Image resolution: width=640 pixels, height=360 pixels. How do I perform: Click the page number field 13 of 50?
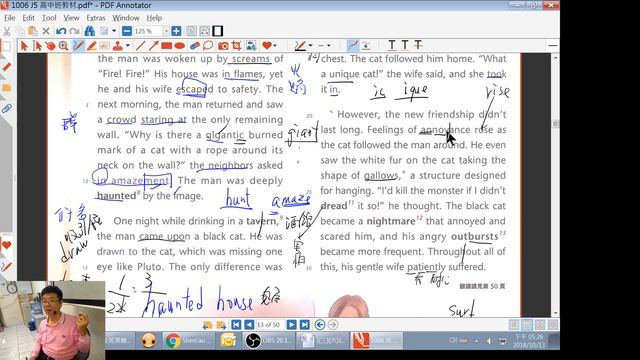click(269, 325)
